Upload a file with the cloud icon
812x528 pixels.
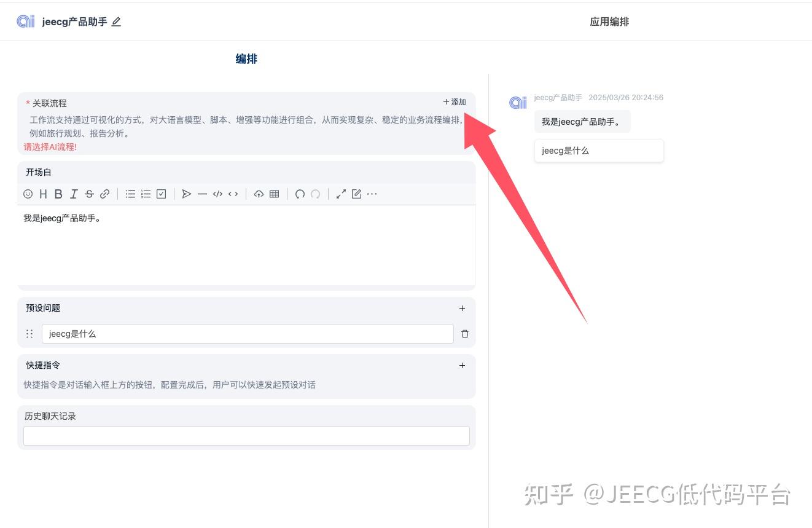[x=259, y=194]
